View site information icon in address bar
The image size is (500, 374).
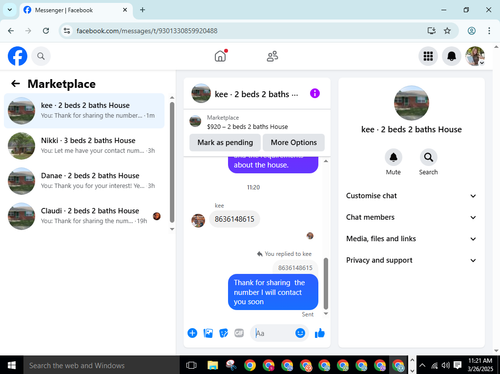(x=67, y=31)
